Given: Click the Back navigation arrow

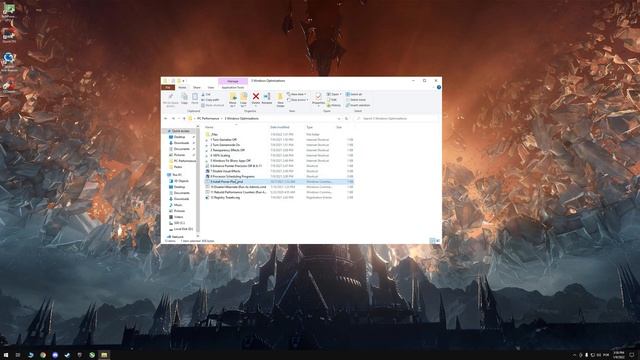Looking at the screenshot, I should coord(166,118).
